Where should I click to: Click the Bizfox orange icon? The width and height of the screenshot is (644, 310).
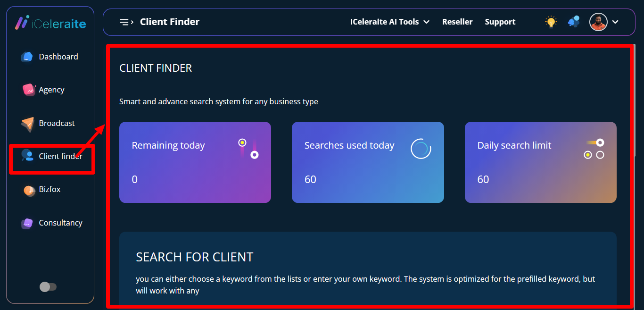(29, 190)
